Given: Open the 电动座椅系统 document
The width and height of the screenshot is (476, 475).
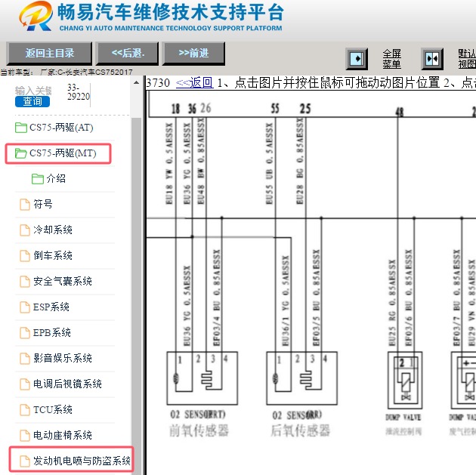Looking at the screenshot, I should point(63,435).
